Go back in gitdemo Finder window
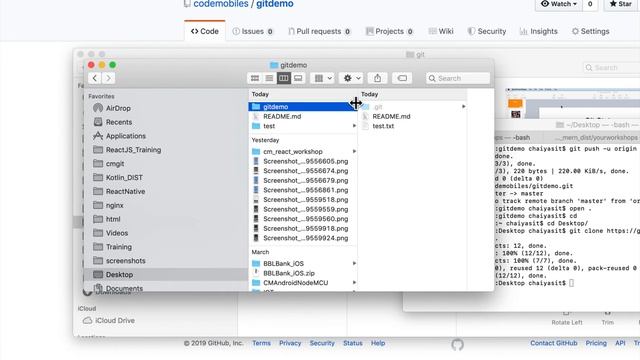Screen dimensions: 640x360 click(x=95, y=78)
